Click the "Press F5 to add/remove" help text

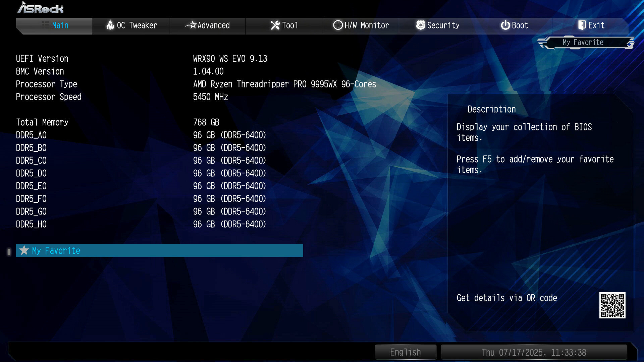pyautogui.click(x=535, y=165)
